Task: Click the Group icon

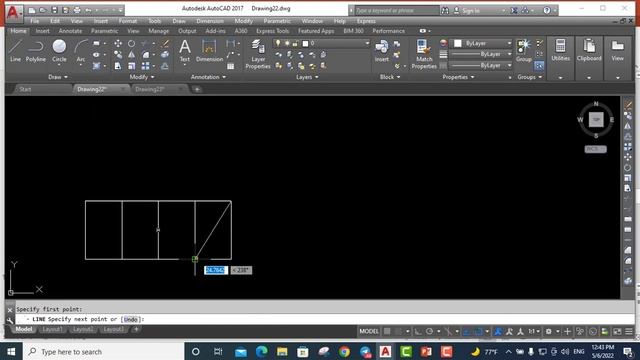Action: pyautogui.click(x=523, y=51)
